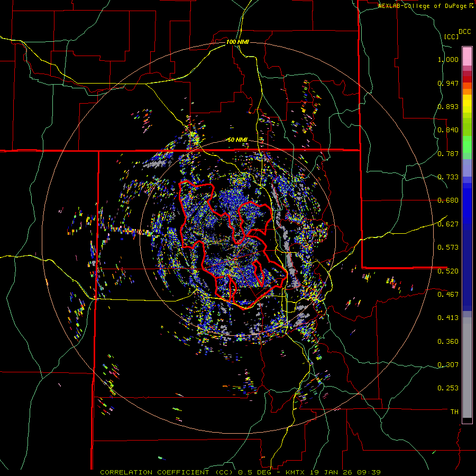Pick the bright green color bar segment
476x476 pixels.
467,144
